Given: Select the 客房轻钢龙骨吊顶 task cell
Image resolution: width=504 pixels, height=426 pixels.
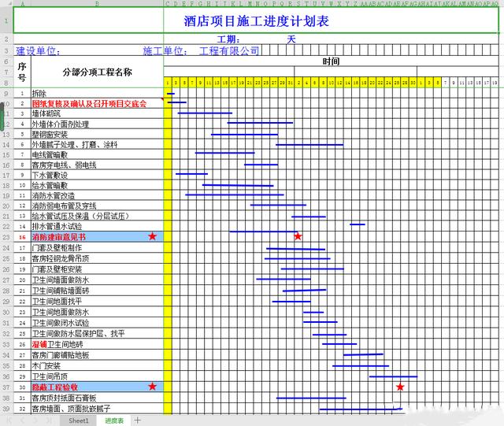Looking at the screenshot, I should pyautogui.click(x=98, y=258).
